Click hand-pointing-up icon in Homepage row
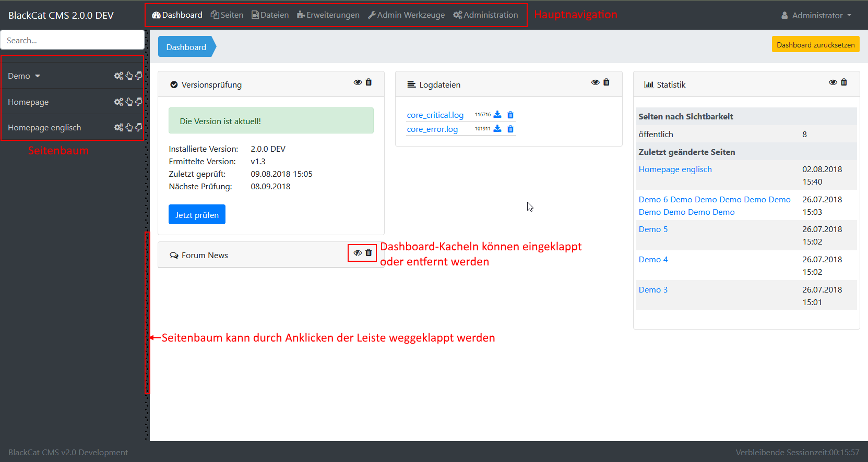Viewport: 868px width, 462px height. pyautogui.click(x=129, y=102)
